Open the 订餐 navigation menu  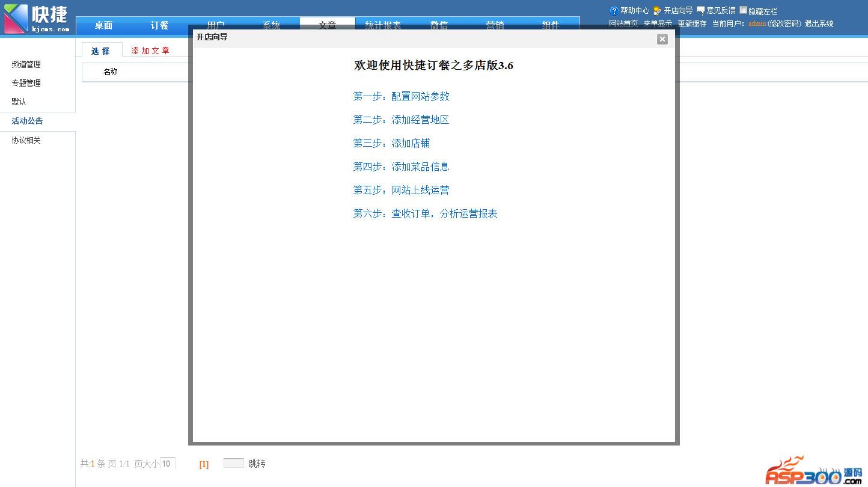[x=159, y=25]
